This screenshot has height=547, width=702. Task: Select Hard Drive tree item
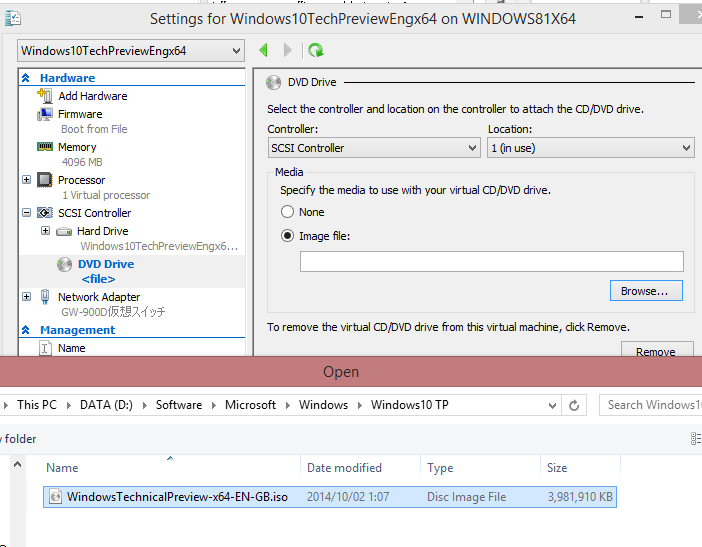pos(103,231)
